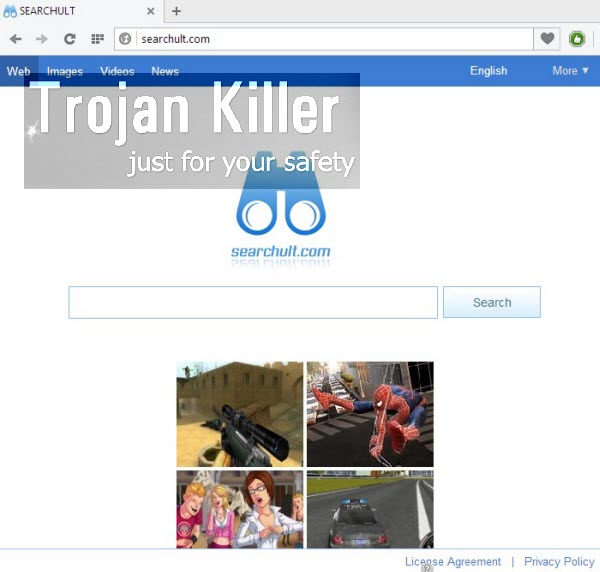The height and width of the screenshot is (572, 600).
Task: Reload the page with refresh icon
Action: [69, 39]
